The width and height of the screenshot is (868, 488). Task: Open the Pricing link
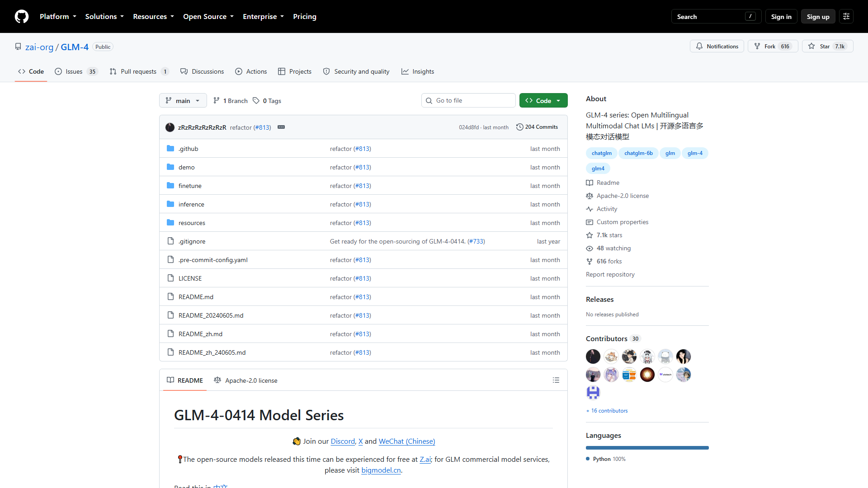click(304, 16)
